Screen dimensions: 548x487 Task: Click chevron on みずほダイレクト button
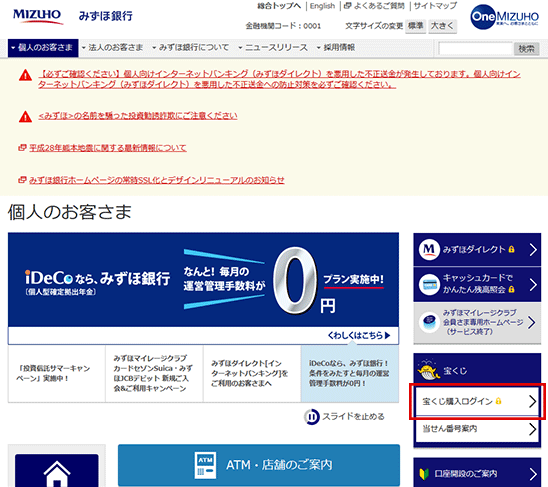tap(533, 250)
